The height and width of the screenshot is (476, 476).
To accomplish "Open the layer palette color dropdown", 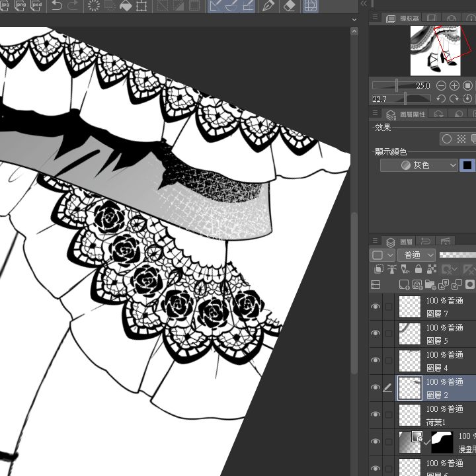I will 383,255.
